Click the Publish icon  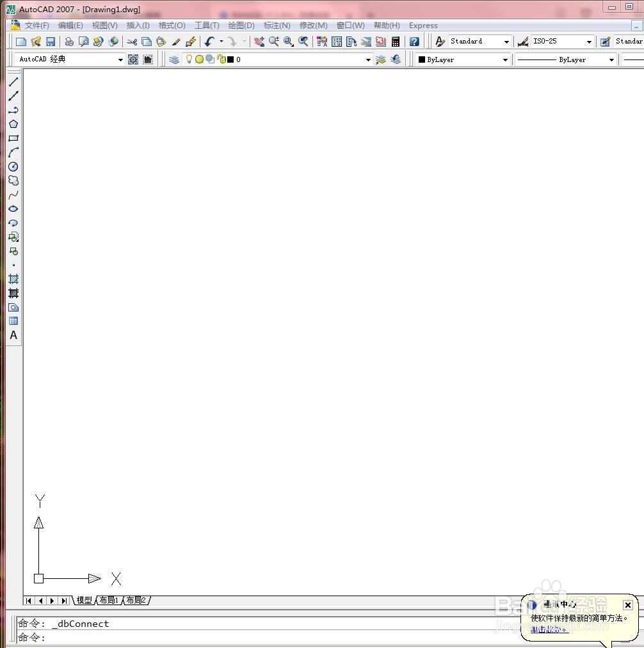pos(98,42)
